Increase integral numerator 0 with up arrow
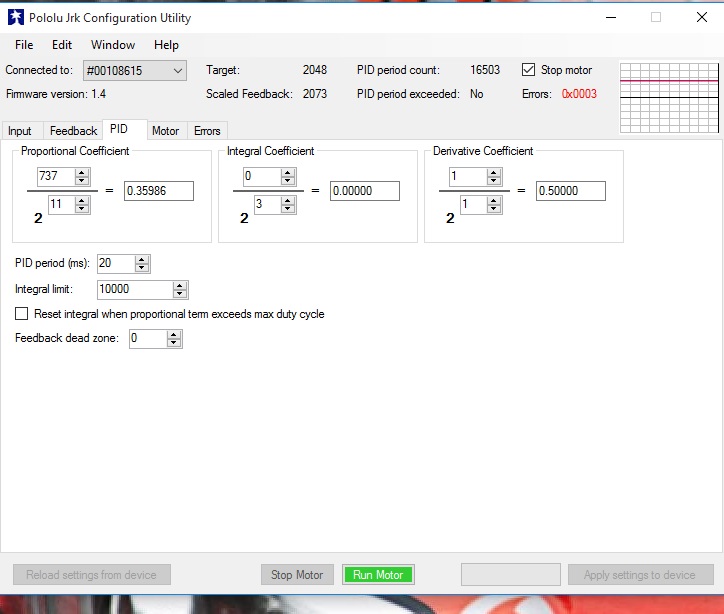The image size is (724, 614). coord(288,172)
